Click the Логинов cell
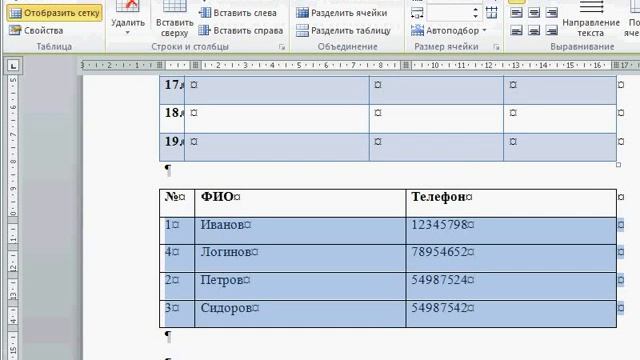 pyautogui.click(x=300, y=258)
